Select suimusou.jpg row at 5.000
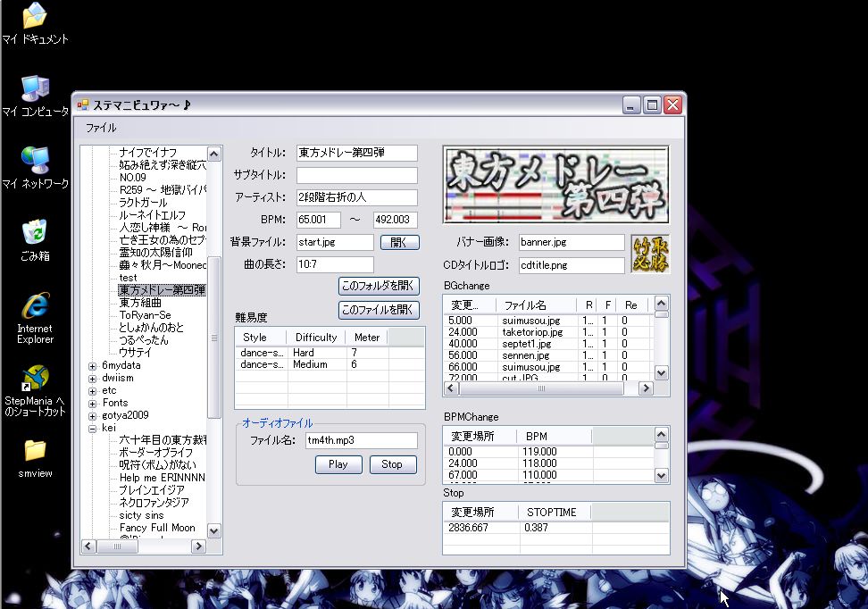Screen dimensions: 868x609 [x=549, y=321]
